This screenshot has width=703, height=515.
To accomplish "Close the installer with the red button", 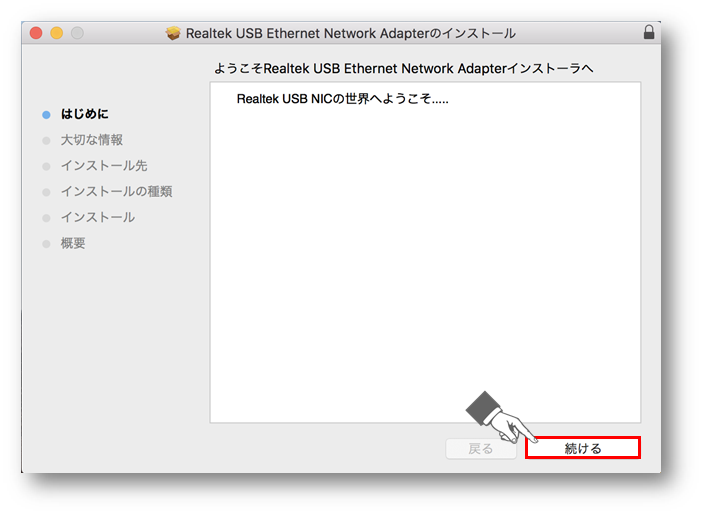I will pos(36,33).
